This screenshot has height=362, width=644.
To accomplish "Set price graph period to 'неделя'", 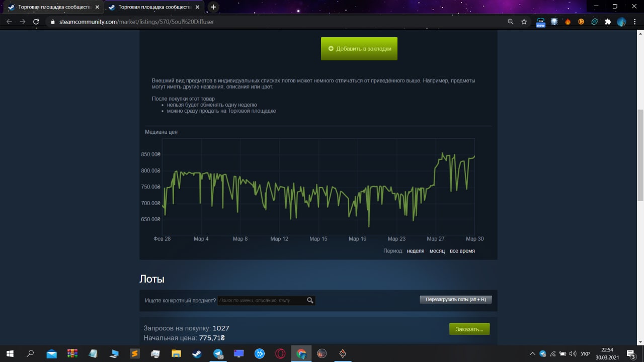I will pos(416,251).
